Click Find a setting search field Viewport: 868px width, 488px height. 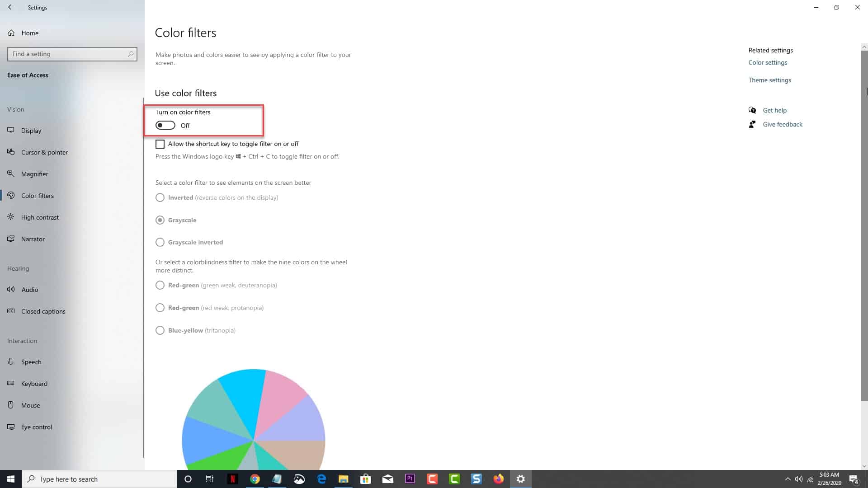click(72, 54)
